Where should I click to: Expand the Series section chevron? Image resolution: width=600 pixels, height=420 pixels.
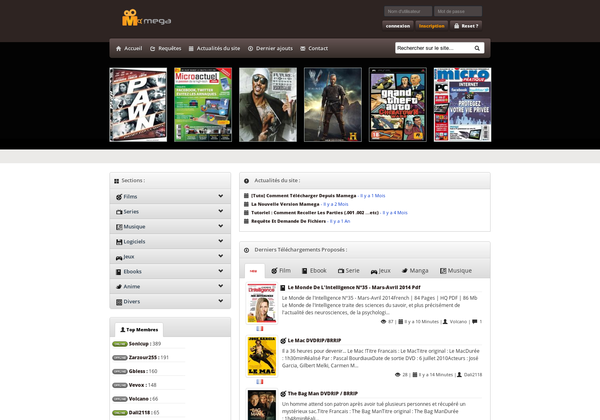coord(221,211)
